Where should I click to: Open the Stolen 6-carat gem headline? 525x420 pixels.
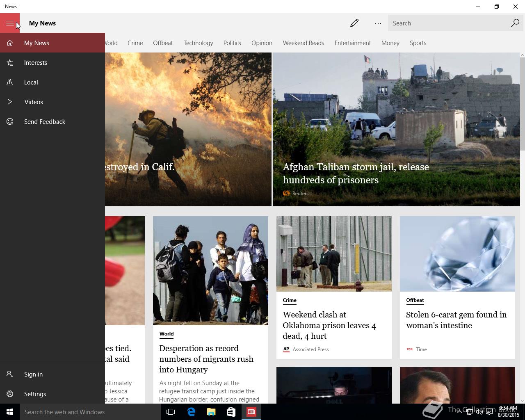456,320
